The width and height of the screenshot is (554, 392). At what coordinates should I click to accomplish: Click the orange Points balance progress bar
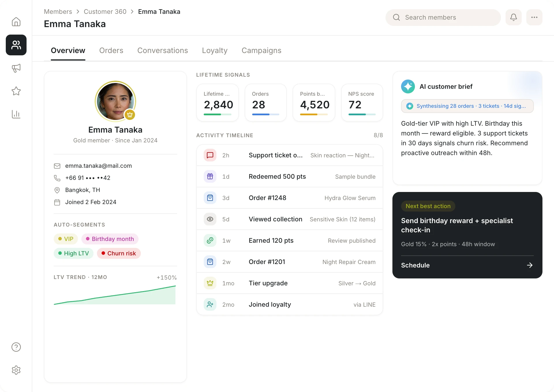point(314,114)
